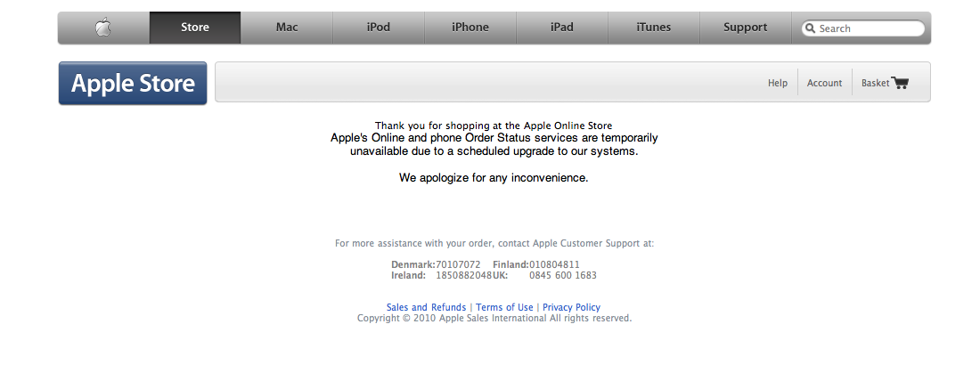The height and width of the screenshot is (381, 980).
Task: Click the Basket text link
Action: (x=875, y=83)
